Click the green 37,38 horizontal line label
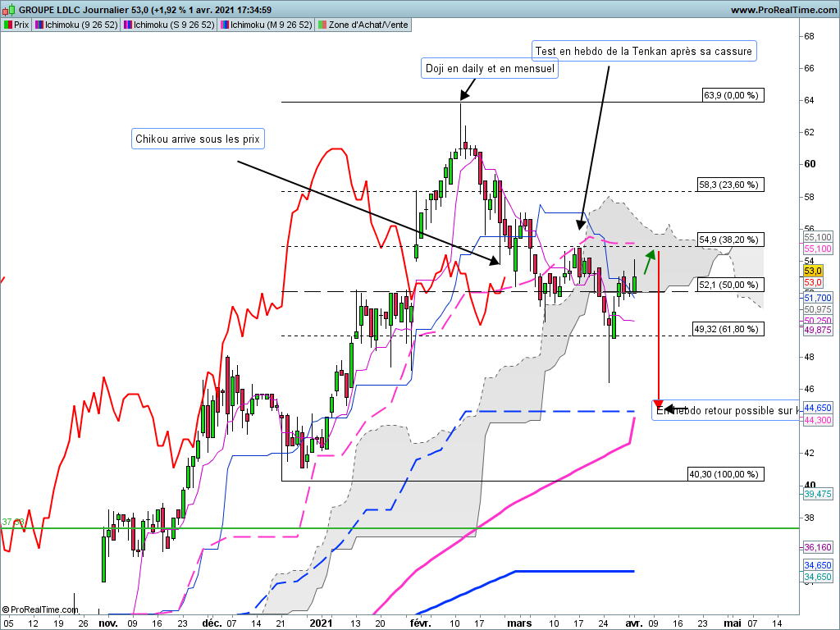This screenshot has height=630, width=840. coord(13,522)
